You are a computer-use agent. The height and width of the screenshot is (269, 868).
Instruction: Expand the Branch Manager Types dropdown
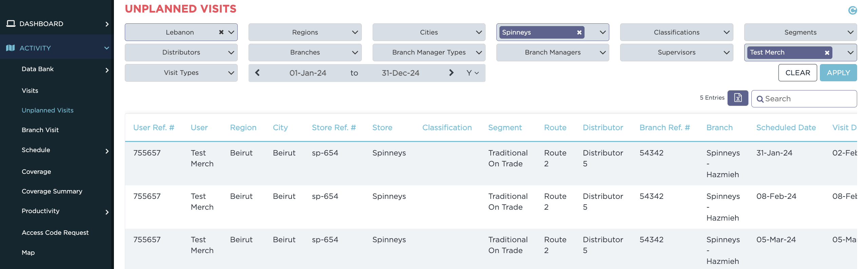click(429, 53)
